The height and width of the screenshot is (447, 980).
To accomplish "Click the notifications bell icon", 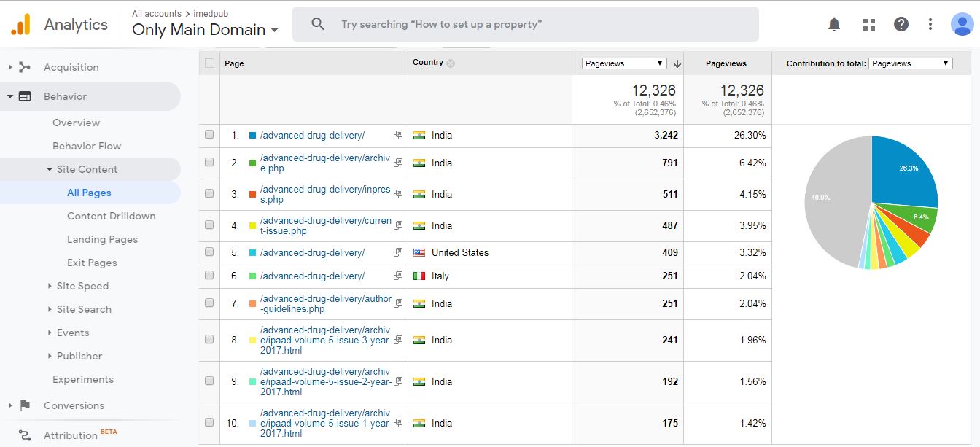I will (834, 24).
